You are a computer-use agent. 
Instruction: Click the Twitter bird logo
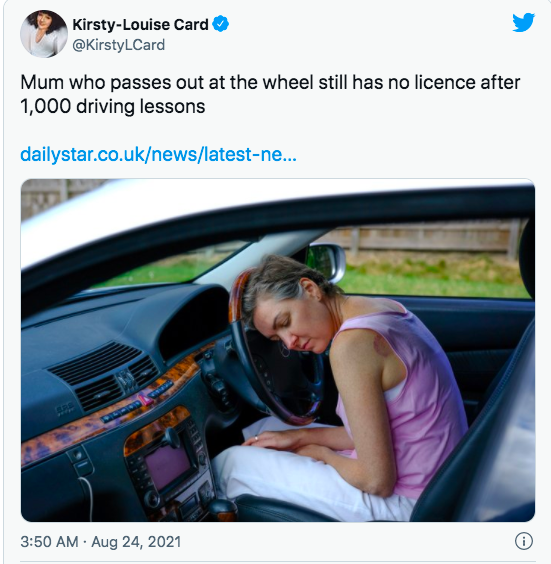524,22
